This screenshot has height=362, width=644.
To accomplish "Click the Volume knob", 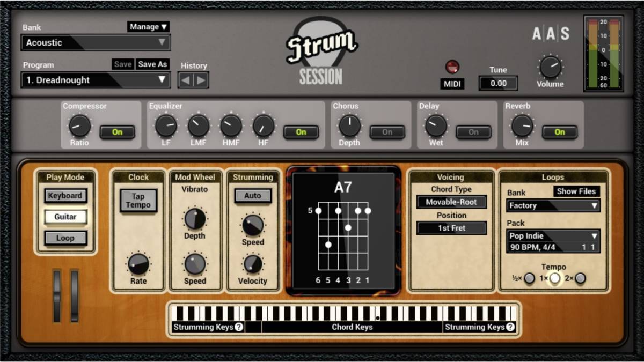I will click(550, 67).
